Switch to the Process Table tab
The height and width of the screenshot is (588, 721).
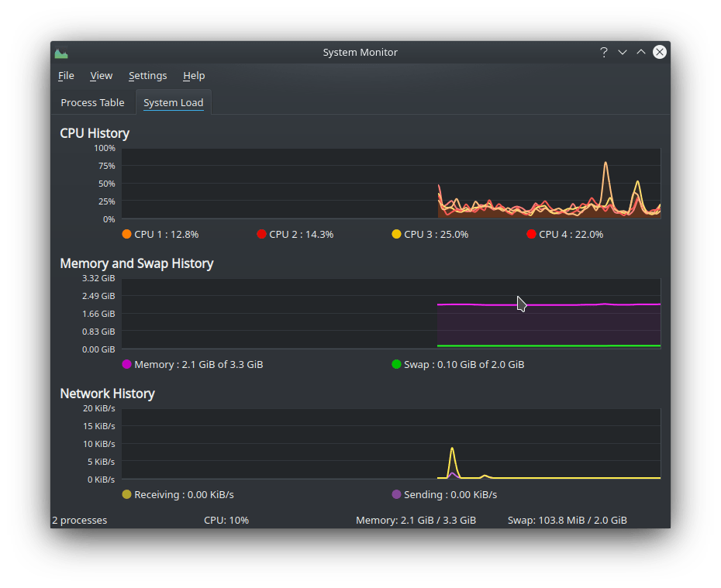pyautogui.click(x=92, y=102)
